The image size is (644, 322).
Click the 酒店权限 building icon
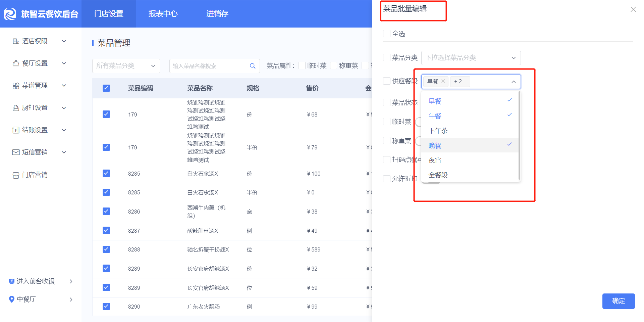tap(16, 41)
